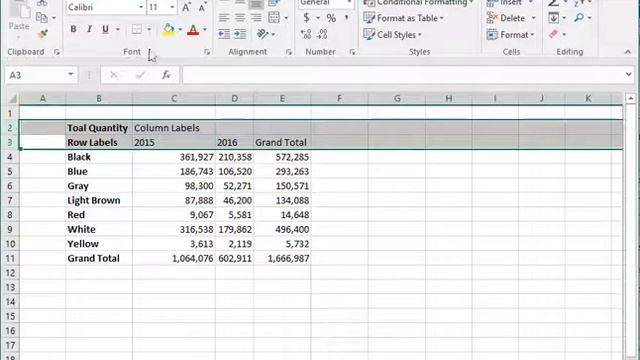Click the Fill down icon

click(x=553, y=18)
